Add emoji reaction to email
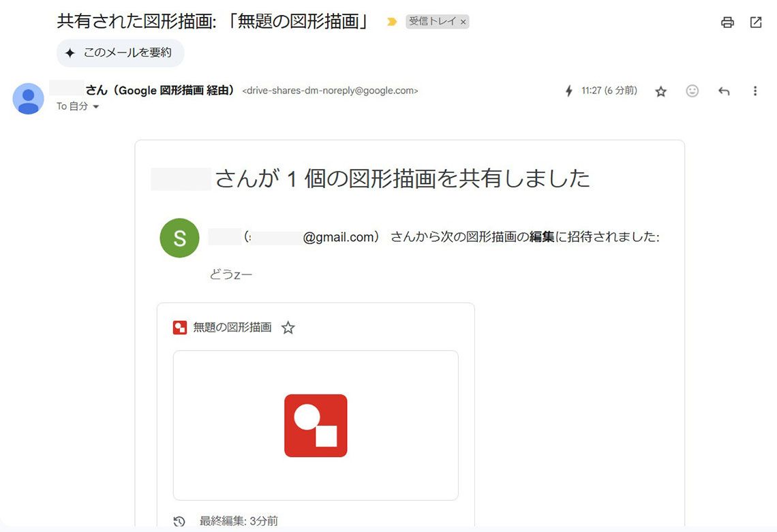 pos(692,91)
